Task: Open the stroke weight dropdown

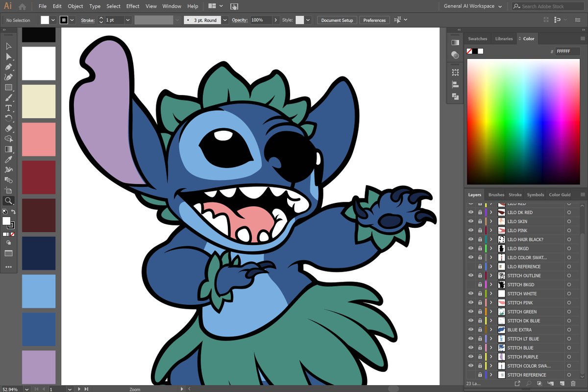Action: [x=127, y=20]
